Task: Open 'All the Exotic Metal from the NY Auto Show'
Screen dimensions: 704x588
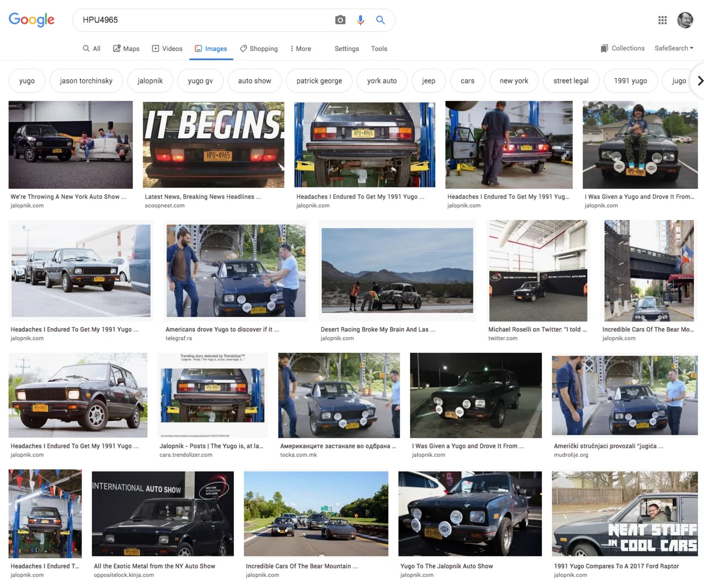Action: point(154,566)
